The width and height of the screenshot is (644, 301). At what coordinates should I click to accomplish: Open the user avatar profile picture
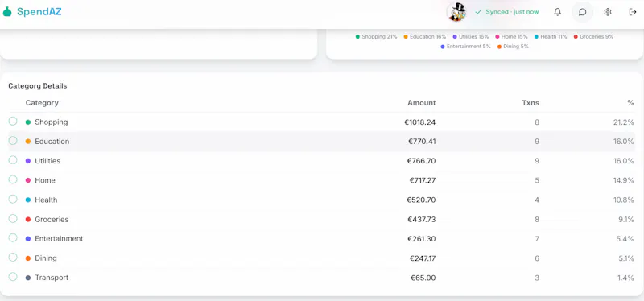click(457, 12)
